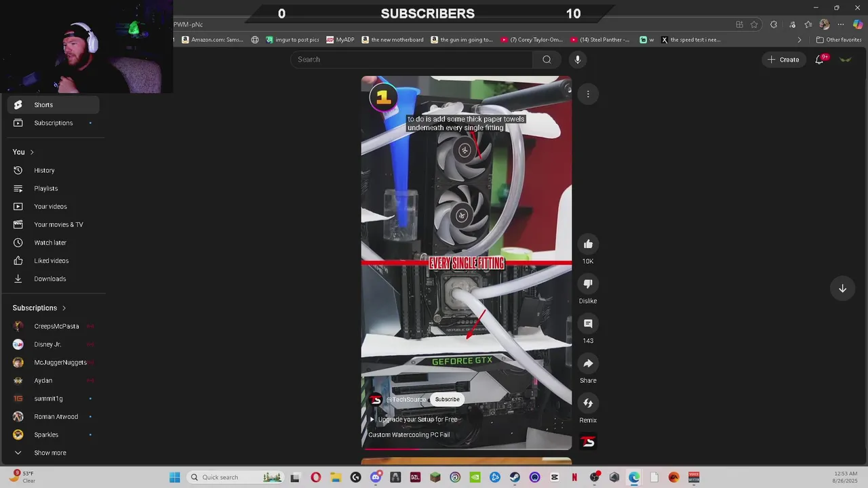
Task: Open the Shorts section in sidebar
Action: (53, 105)
